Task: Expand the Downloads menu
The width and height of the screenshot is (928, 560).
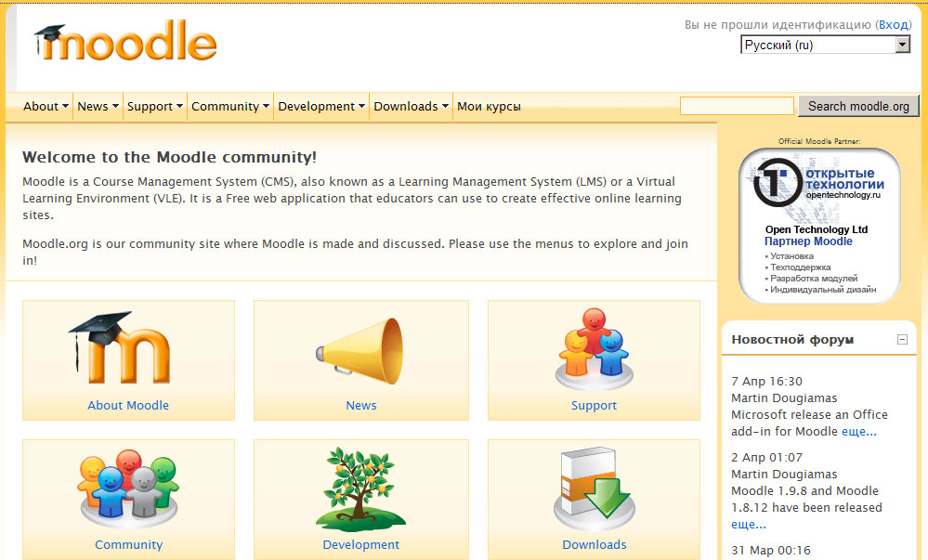Action: pos(411,106)
